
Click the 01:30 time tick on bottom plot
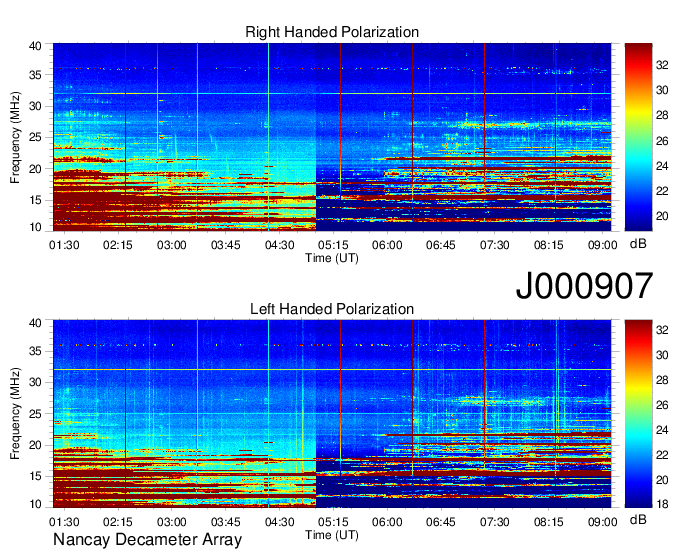tap(64, 522)
